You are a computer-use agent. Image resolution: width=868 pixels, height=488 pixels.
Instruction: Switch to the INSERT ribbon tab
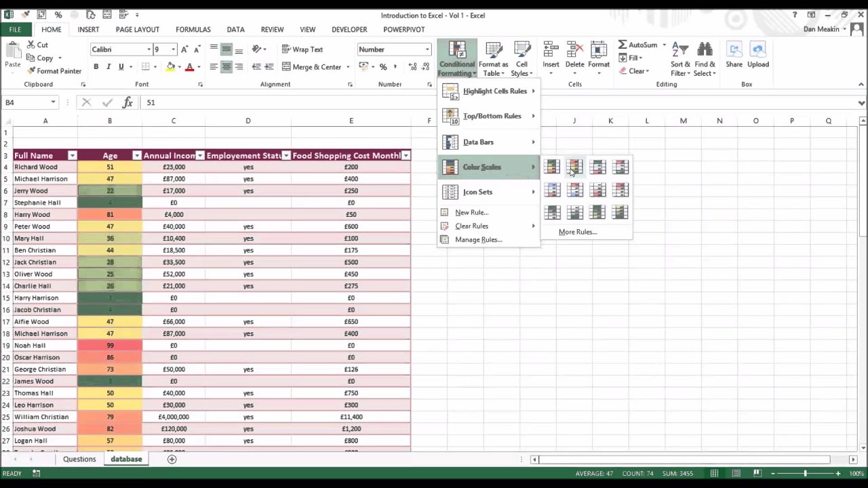coord(88,30)
